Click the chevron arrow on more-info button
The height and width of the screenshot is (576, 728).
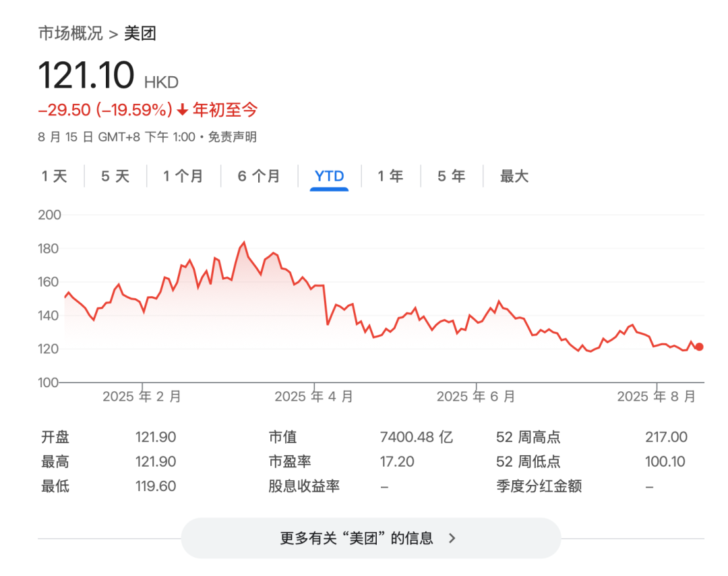[452, 538]
